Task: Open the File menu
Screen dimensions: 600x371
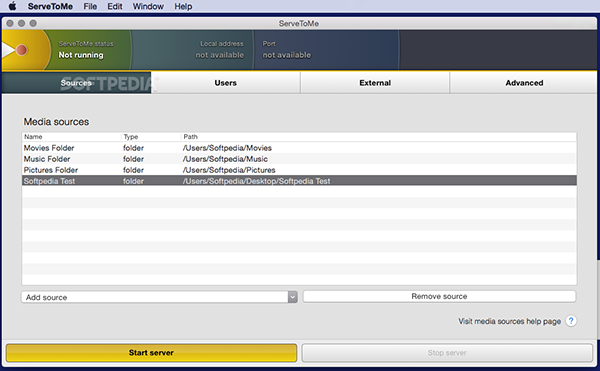Action: [90, 7]
